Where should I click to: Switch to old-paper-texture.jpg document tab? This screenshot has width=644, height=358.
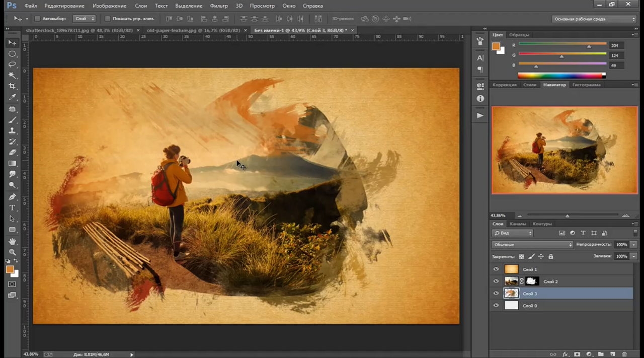point(195,30)
